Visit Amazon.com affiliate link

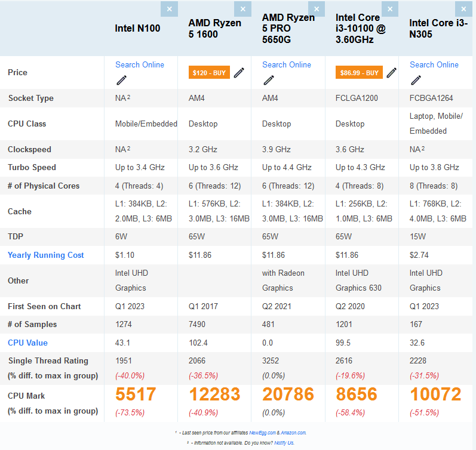click(x=293, y=433)
